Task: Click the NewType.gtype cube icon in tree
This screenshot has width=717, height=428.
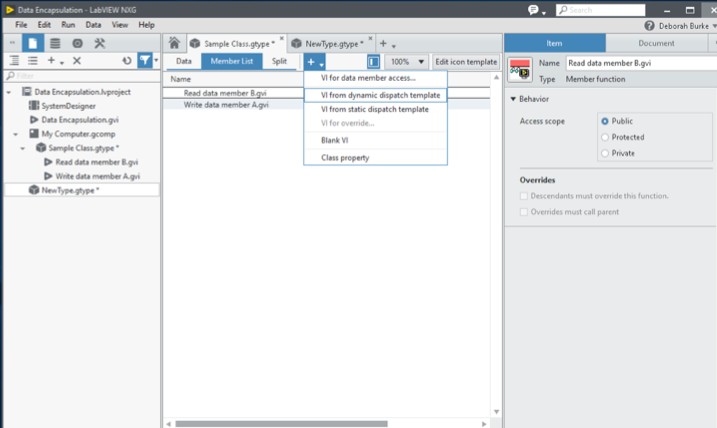Action: pyautogui.click(x=34, y=190)
